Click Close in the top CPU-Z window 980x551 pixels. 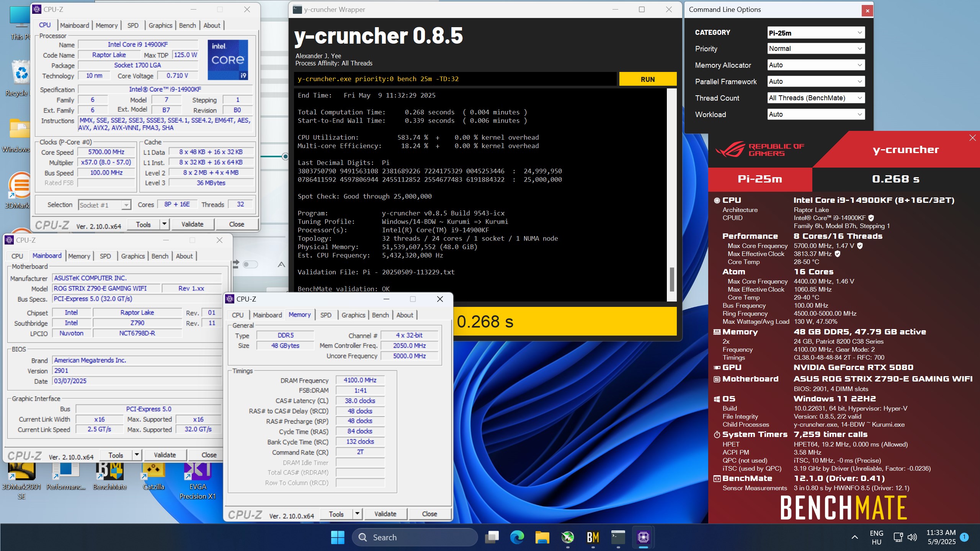click(237, 224)
